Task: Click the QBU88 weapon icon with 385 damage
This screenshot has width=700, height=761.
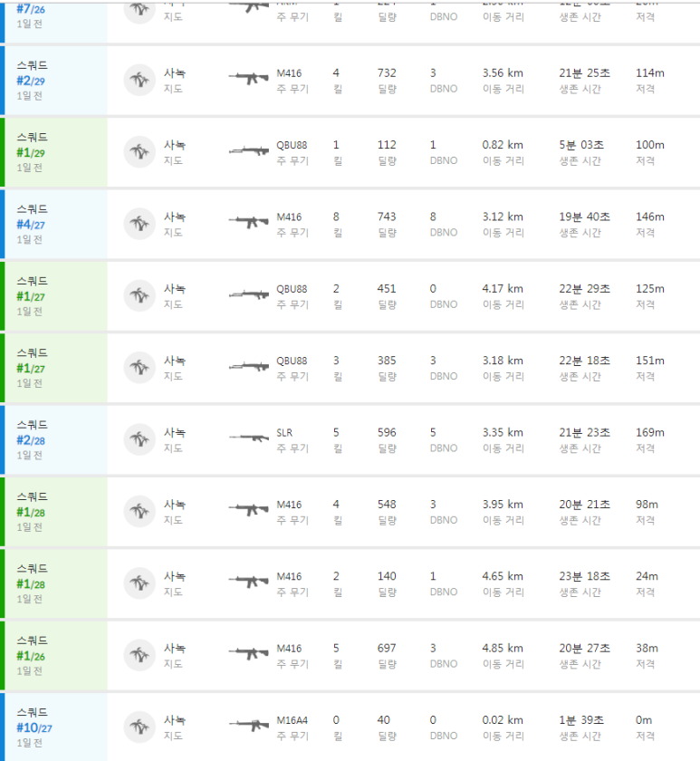Action: pyautogui.click(x=249, y=367)
